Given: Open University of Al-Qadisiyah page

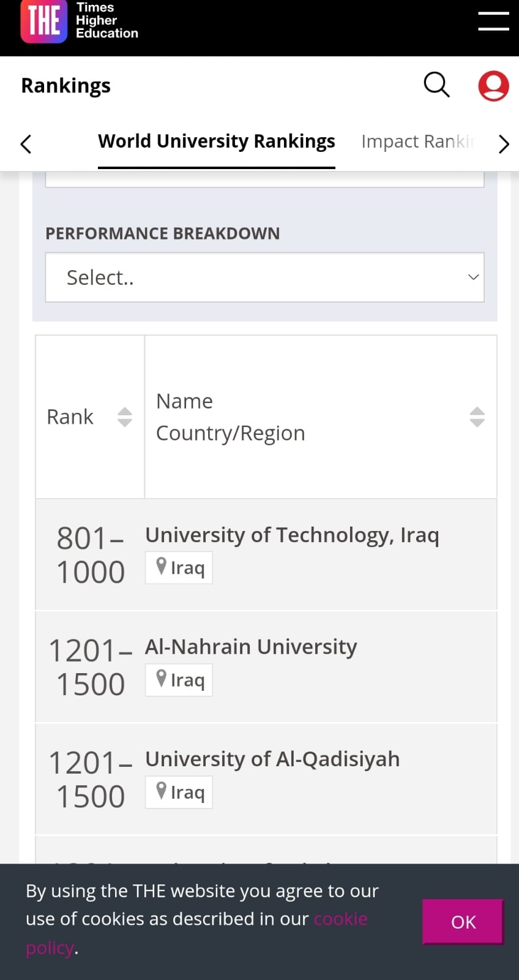Looking at the screenshot, I should click(x=272, y=759).
